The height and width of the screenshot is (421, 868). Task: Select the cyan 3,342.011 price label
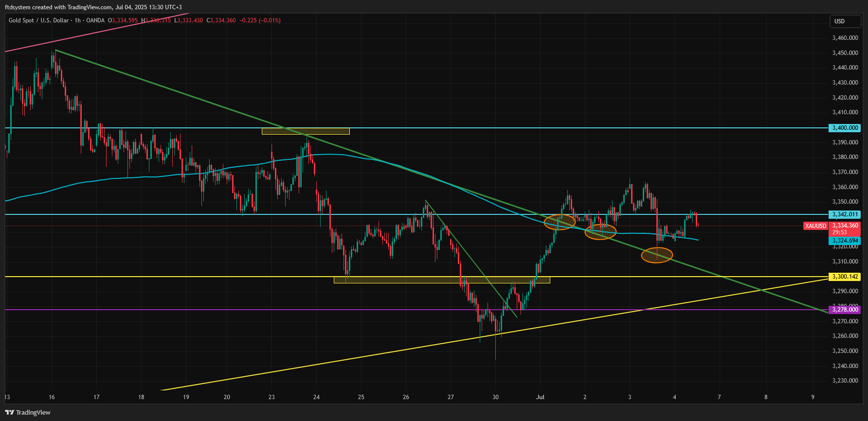click(x=844, y=214)
